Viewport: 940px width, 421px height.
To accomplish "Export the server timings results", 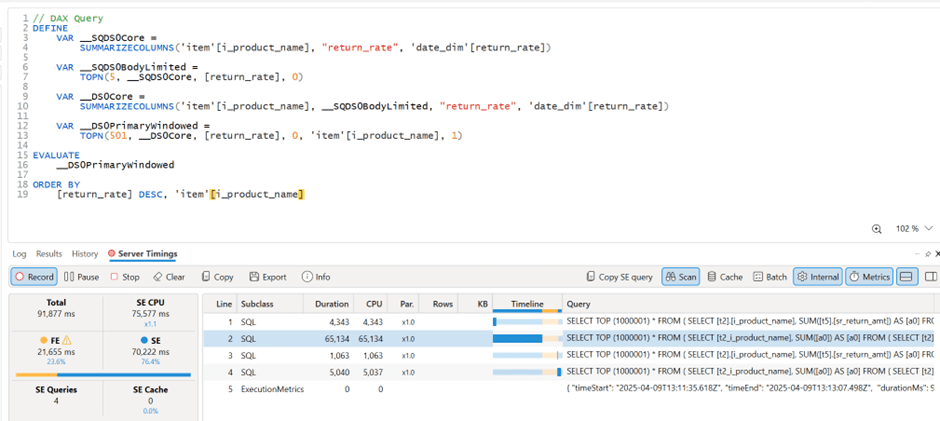I will [267, 277].
